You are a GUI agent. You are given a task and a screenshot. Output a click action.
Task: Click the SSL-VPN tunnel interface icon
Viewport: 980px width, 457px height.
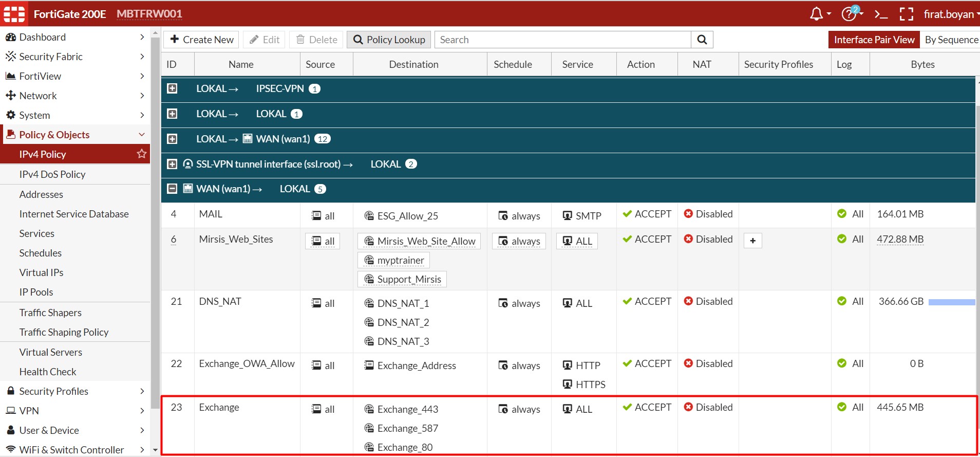click(x=188, y=164)
